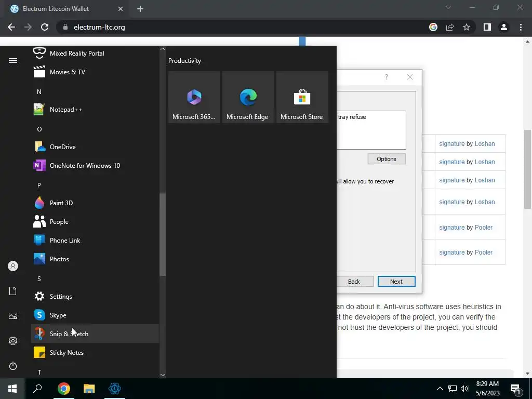Select the Productivity group header
The height and width of the screenshot is (399, 532).
point(184,61)
